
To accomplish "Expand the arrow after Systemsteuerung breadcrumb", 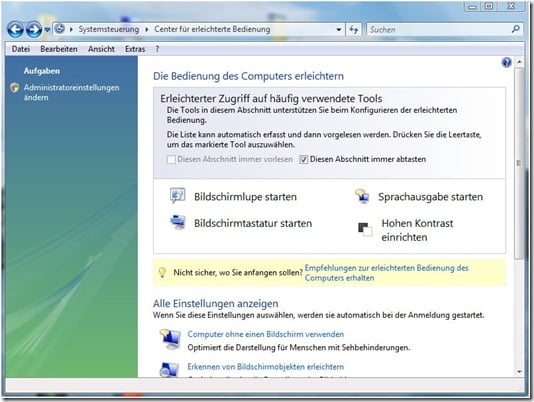I will coord(147,30).
